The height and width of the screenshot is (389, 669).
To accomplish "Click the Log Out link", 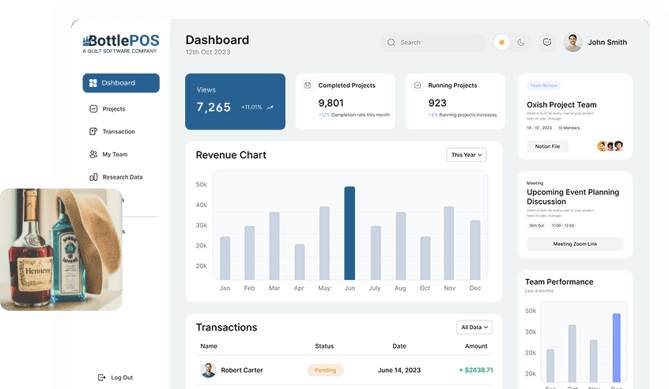I will pyautogui.click(x=116, y=377).
